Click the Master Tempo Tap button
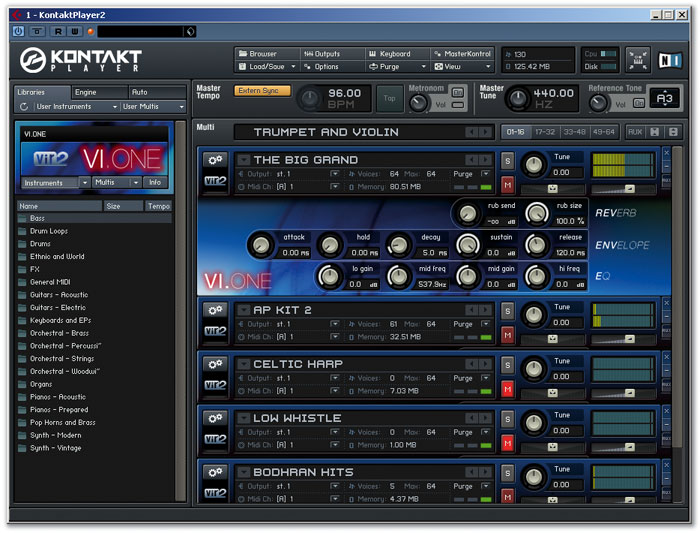This screenshot has width=700, height=533. tap(389, 98)
